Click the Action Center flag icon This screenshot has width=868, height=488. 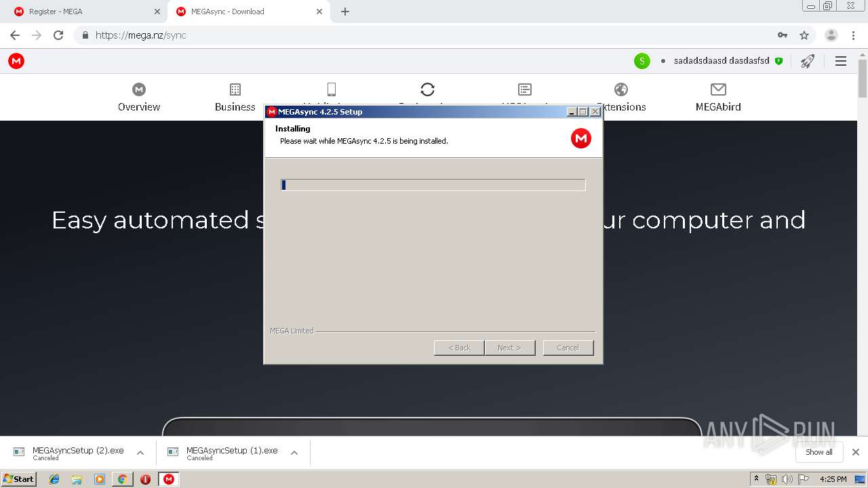click(804, 479)
